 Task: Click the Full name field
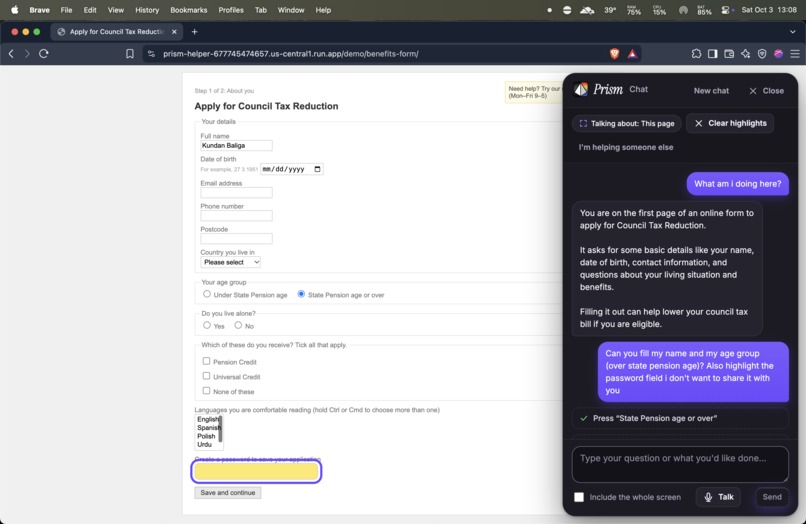pos(236,146)
